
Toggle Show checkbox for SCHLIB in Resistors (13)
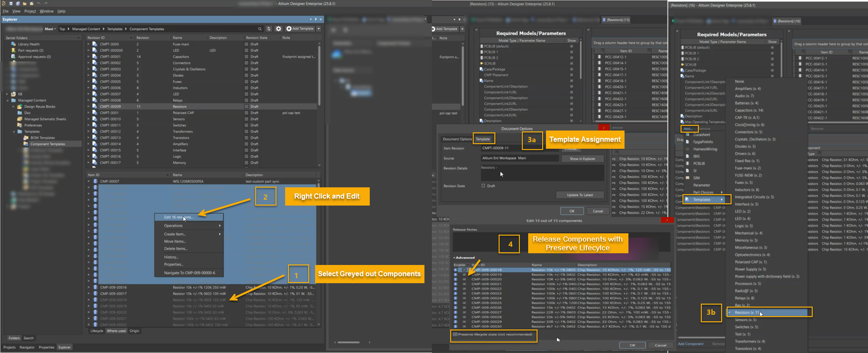(572, 63)
